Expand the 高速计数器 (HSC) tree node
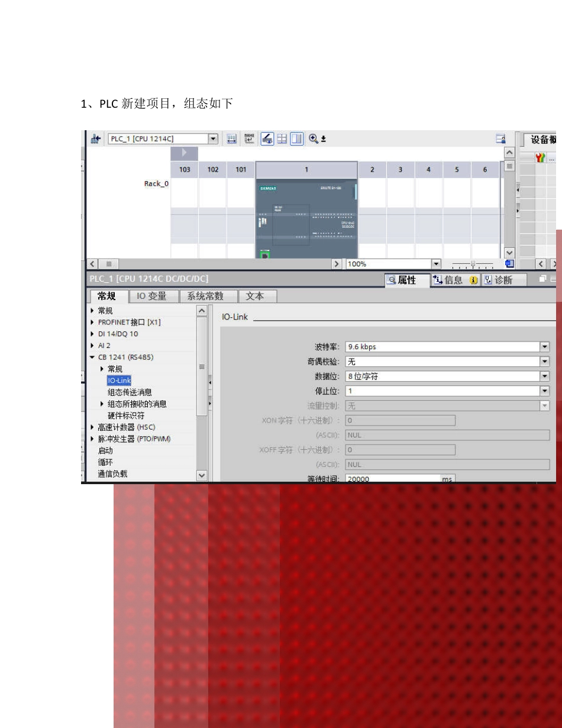Viewport: 562px width, 728px height. 92,427
